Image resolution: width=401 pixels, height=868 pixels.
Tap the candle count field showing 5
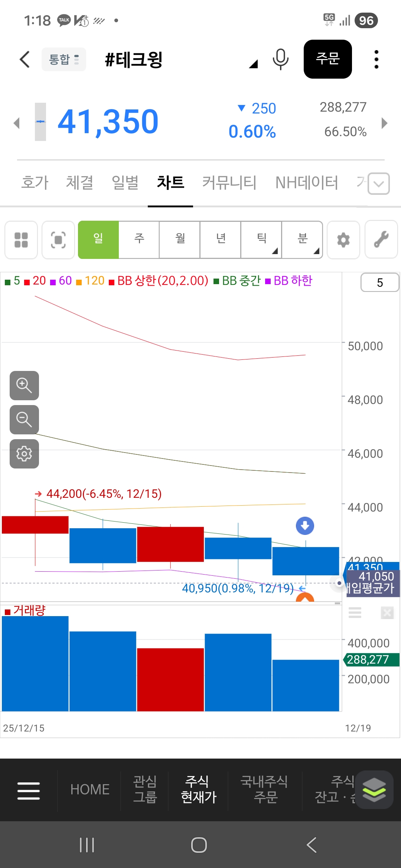[x=379, y=283]
